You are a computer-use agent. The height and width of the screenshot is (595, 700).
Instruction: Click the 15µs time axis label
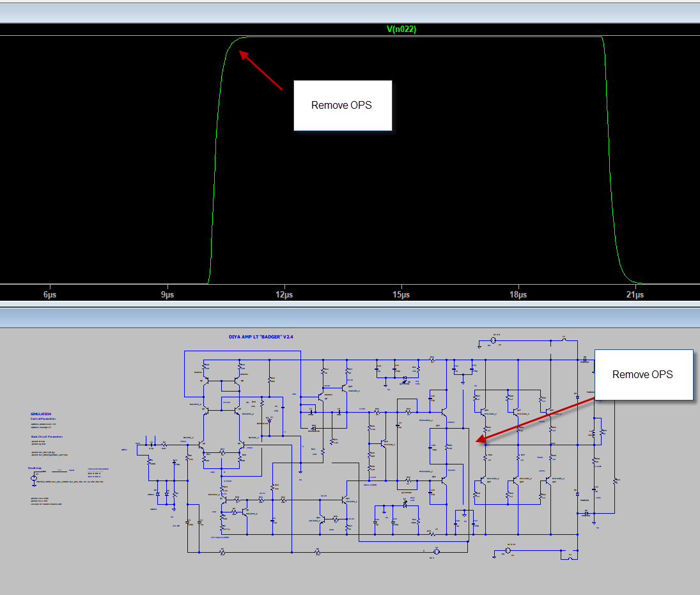401,295
